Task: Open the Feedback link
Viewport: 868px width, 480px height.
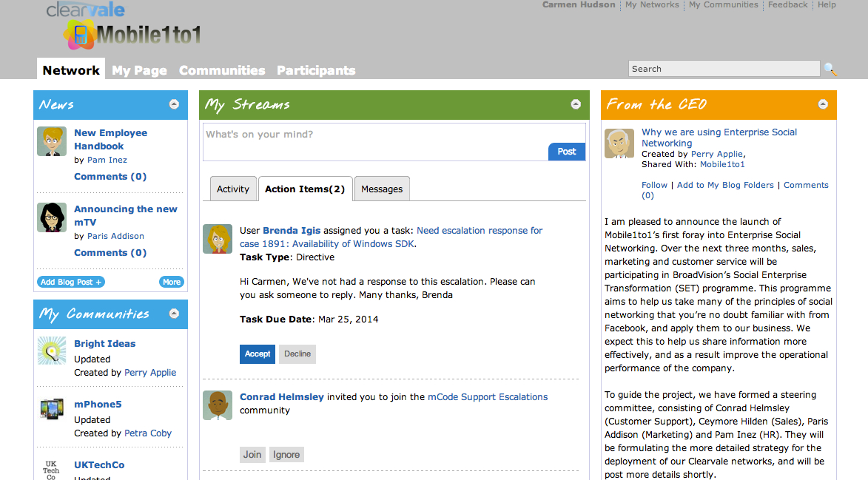Action: 788,4
